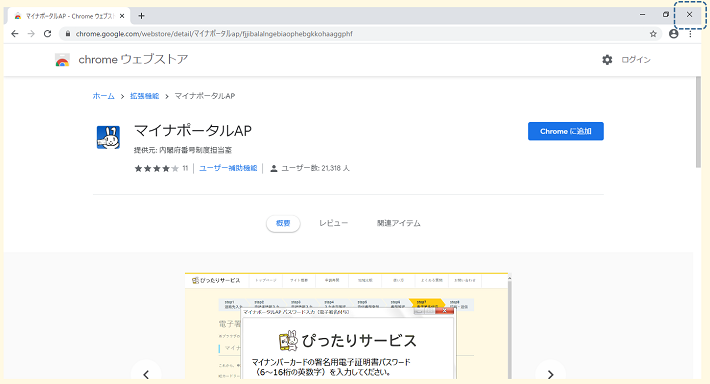This screenshot has height=384, width=710.
Task: Open the Chrome three-dot menu
Action: point(690,34)
